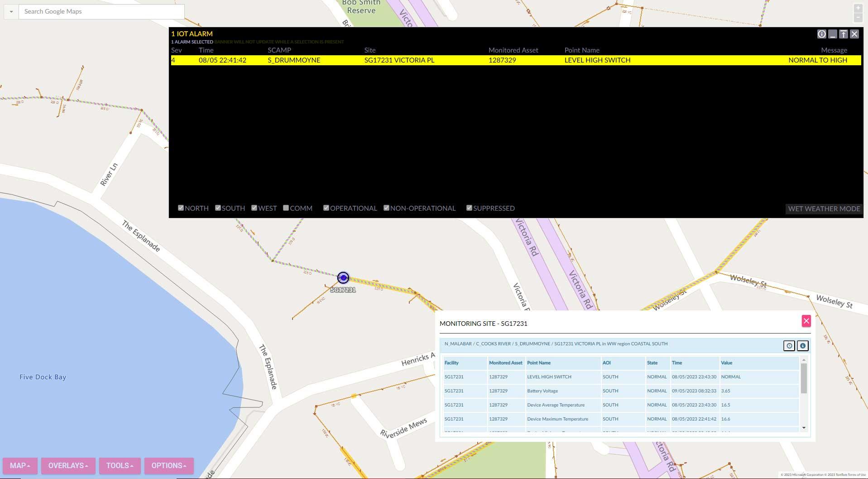Select the SG17231 site marker on the map

pyautogui.click(x=343, y=277)
